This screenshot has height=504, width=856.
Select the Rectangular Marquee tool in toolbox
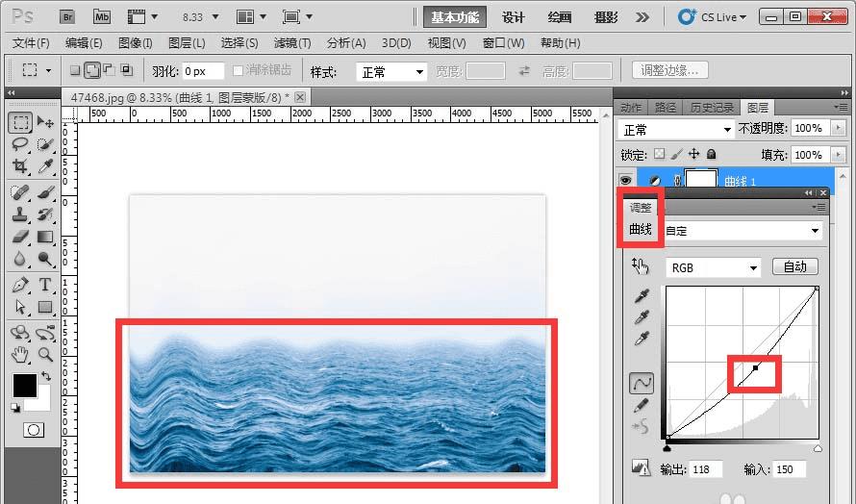(20, 122)
